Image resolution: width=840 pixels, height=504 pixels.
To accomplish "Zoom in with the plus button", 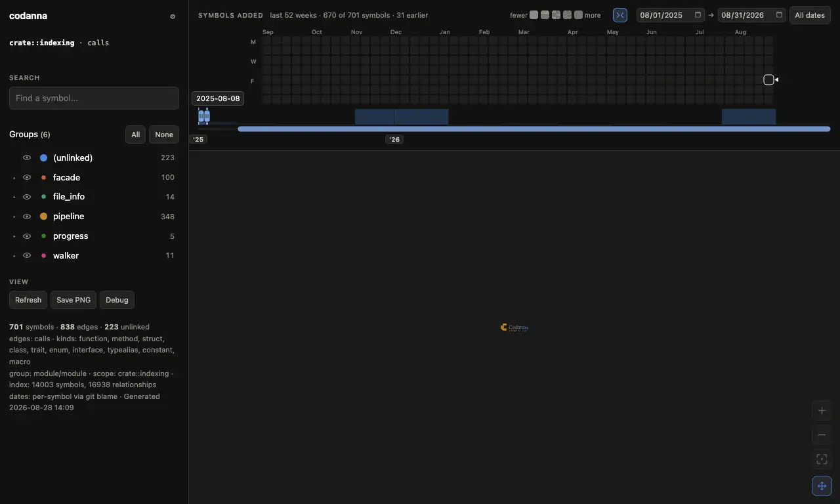I will 822,411.
